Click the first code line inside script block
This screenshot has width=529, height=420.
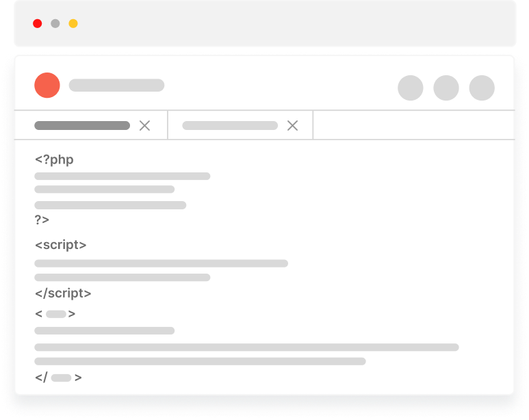click(x=162, y=263)
